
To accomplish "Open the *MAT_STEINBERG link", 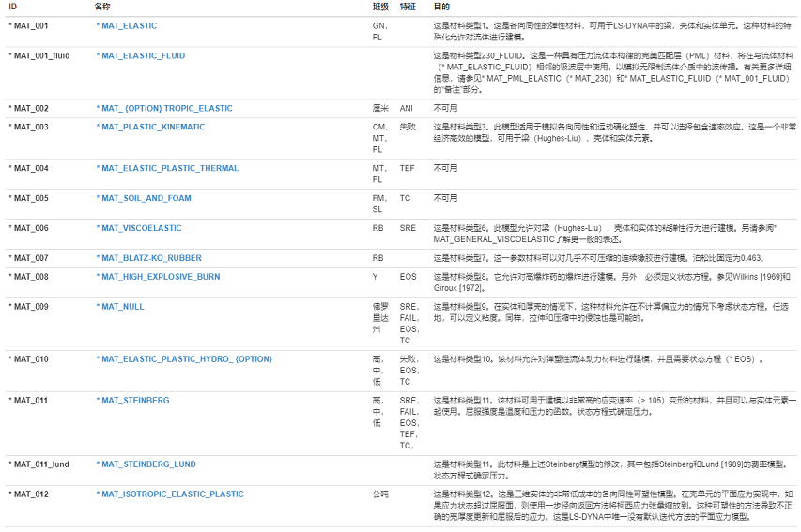I will coord(132,401).
